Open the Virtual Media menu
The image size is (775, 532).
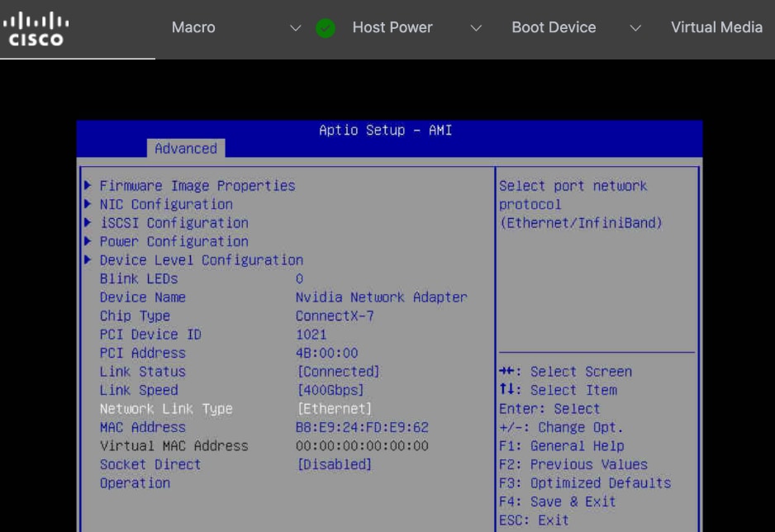(x=716, y=27)
